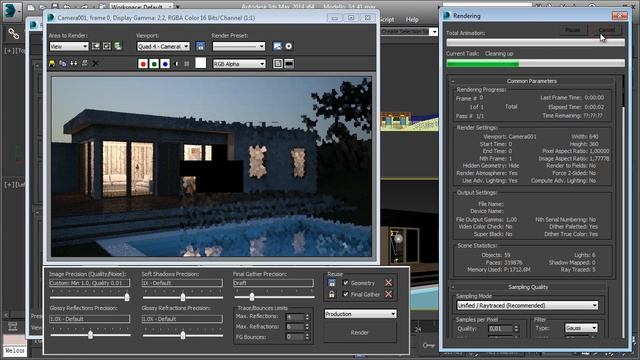This screenshot has width=640, height=360.
Task: Click the New Scene icon in quick access toolbar
Action: (x=31, y=7)
